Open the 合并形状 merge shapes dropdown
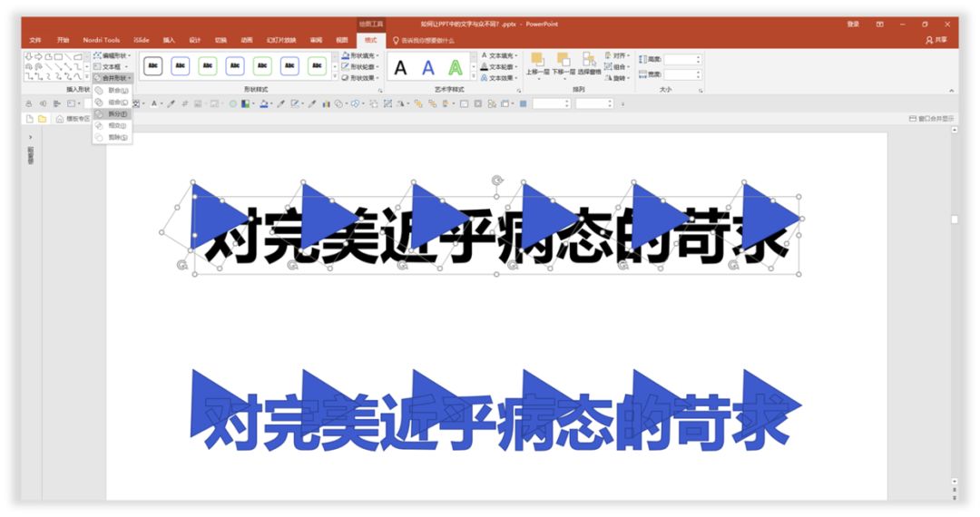Image resolution: width=980 pixels, height=517 pixels. click(113, 78)
